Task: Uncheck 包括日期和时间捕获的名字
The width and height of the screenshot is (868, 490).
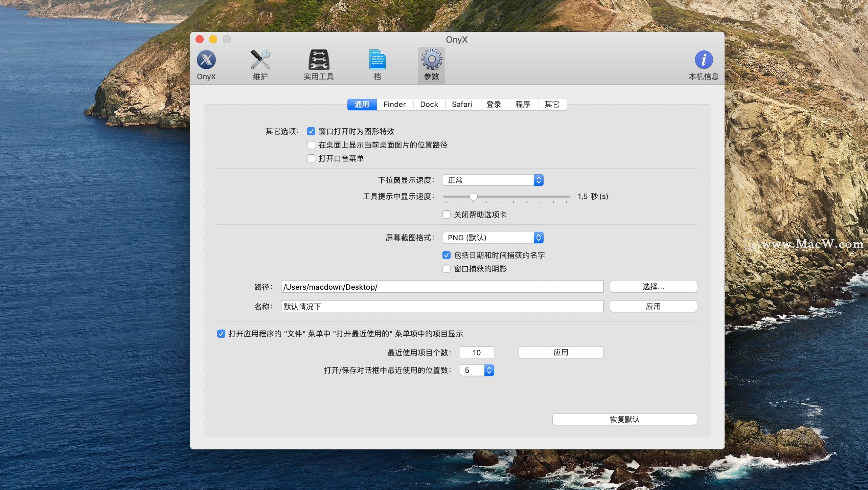Action: [x=447, y=255]
